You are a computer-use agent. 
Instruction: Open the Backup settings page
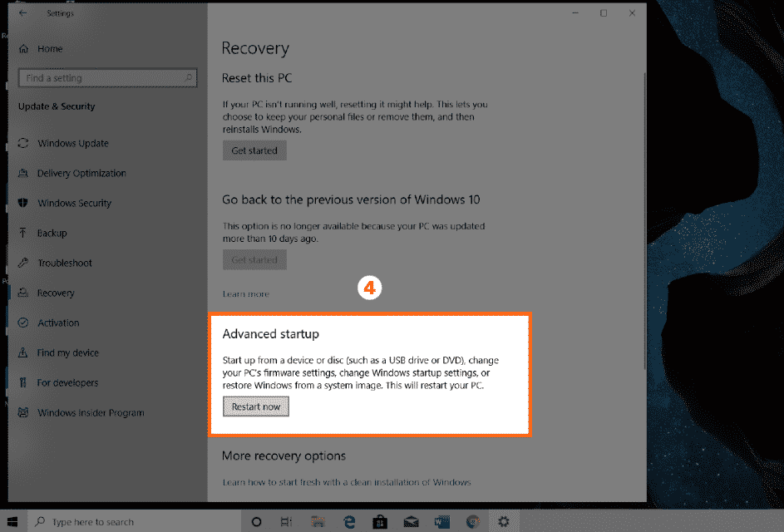52,233
